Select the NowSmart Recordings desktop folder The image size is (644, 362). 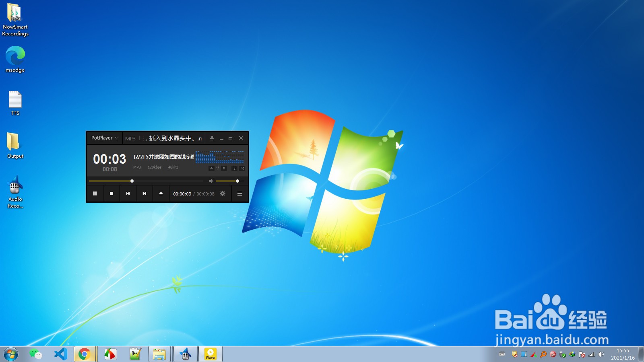pyautogui.click(x=15, y=20)
